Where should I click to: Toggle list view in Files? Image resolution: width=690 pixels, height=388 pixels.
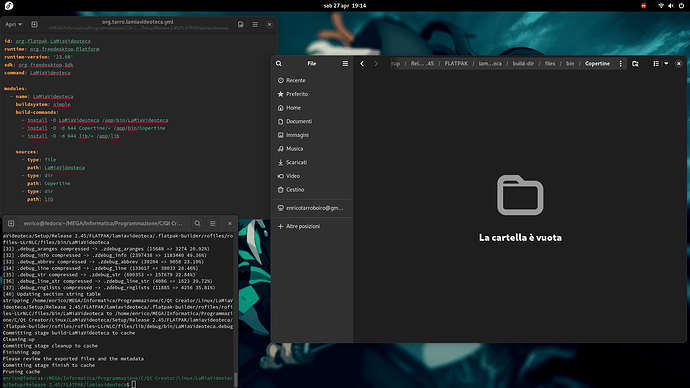coord(656,63)
